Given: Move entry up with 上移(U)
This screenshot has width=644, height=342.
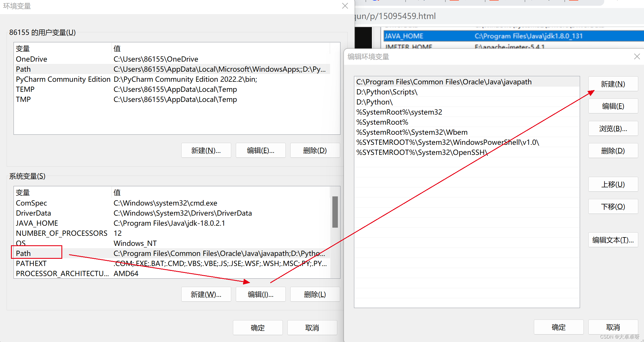Looking at the screenshot, I should click(x=613, y=185).
